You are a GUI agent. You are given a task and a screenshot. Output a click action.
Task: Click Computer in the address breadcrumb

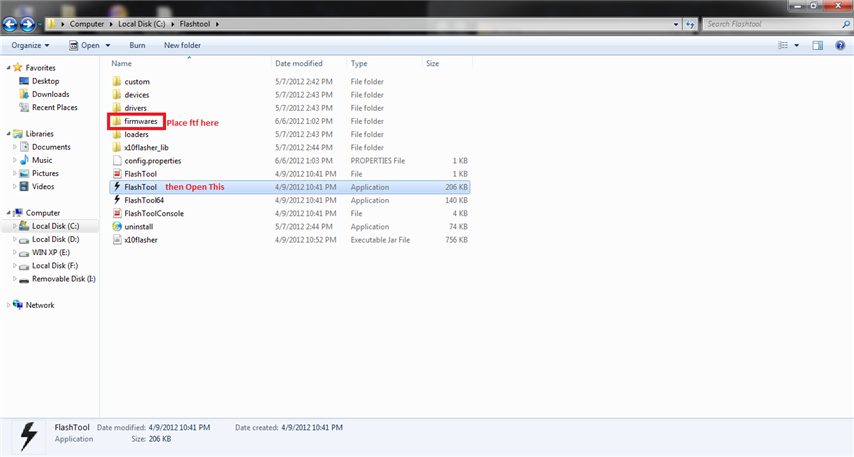point(87,24)
